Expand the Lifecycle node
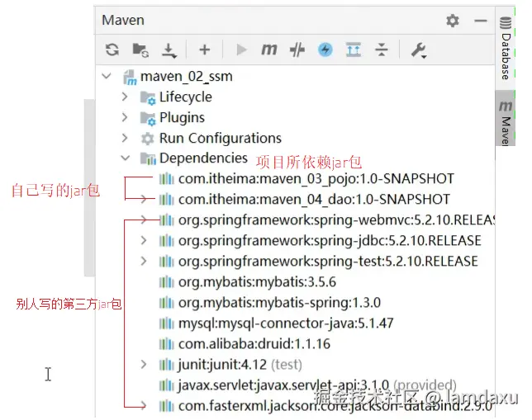This screenshot has width=532, height=420. [x=125, y=97]
